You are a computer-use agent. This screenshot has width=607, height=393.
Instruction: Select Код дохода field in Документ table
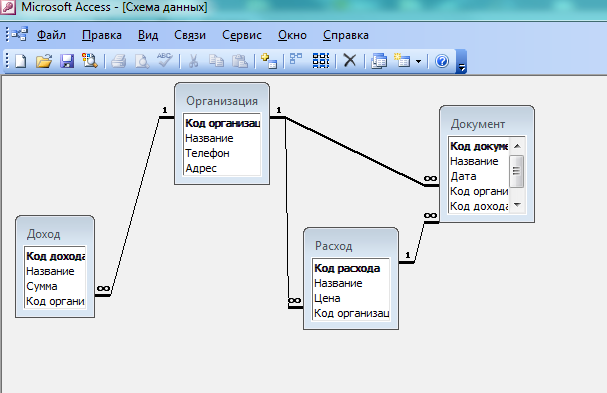[x=479, y=206]
